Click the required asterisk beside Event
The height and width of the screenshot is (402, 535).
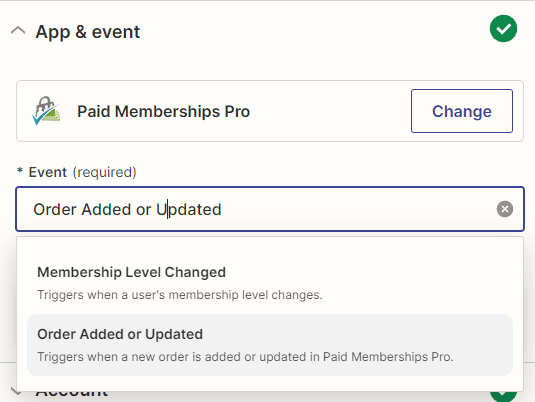click(x=20, y=171)
